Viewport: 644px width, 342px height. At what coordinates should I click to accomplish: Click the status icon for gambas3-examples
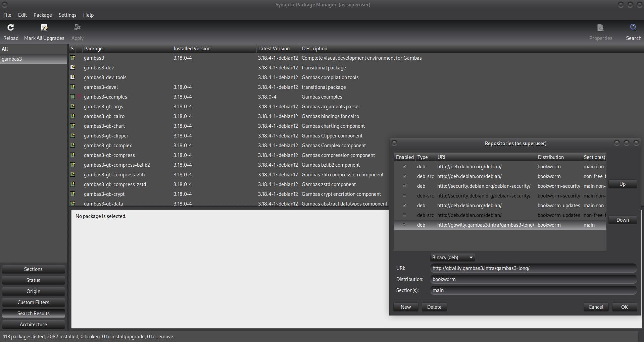point(72,97)
